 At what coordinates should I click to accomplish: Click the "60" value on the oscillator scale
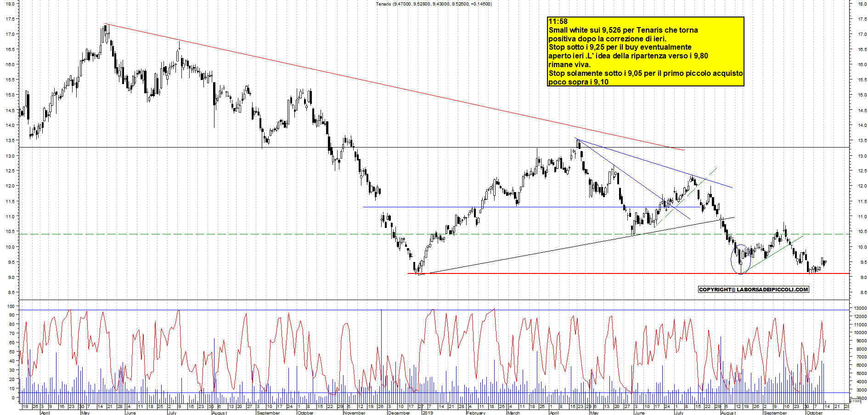[x=12, y=343]
